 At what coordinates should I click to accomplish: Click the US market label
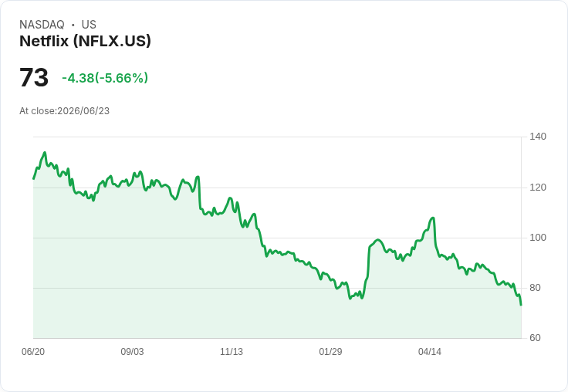click(x=89, y=25)
